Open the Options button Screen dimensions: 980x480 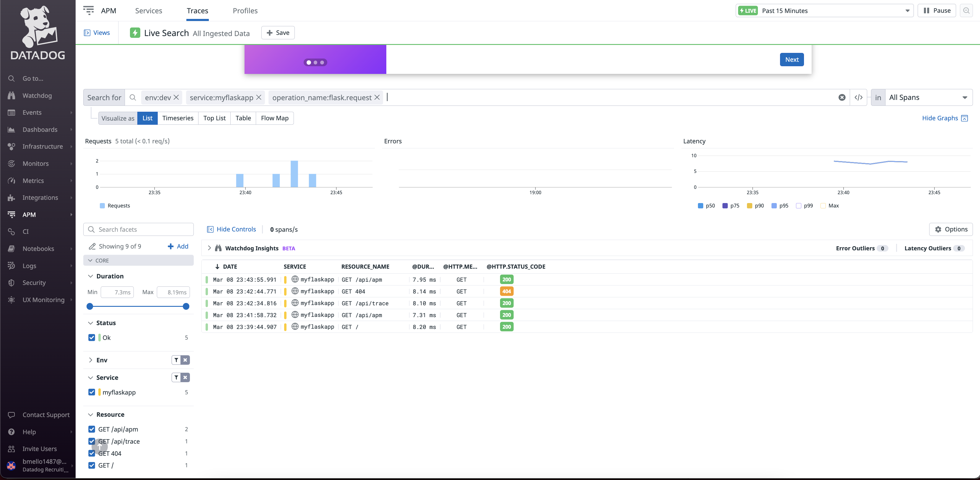951,230
